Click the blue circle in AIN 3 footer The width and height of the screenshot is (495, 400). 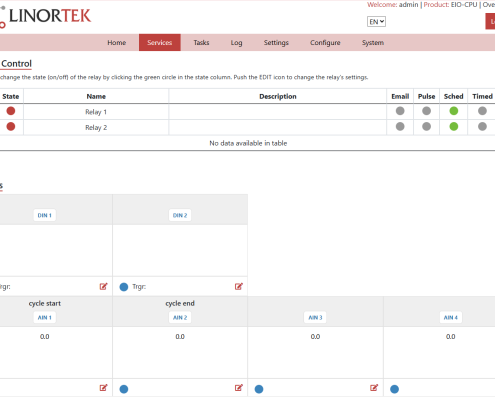259,389
